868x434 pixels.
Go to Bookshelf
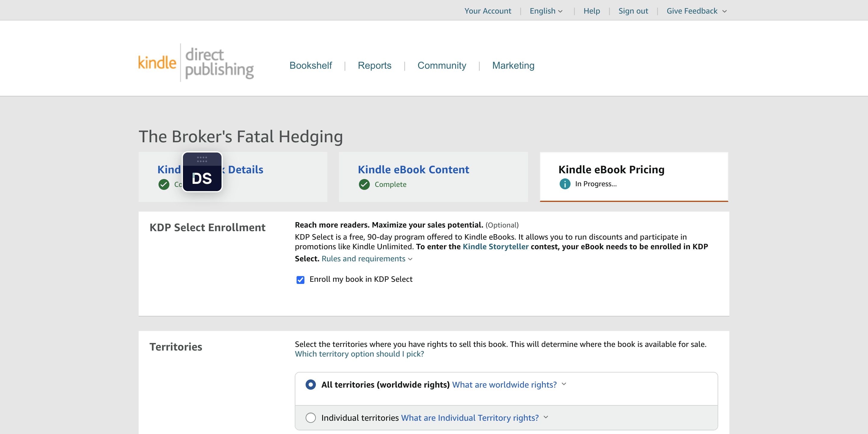[311, 65]
